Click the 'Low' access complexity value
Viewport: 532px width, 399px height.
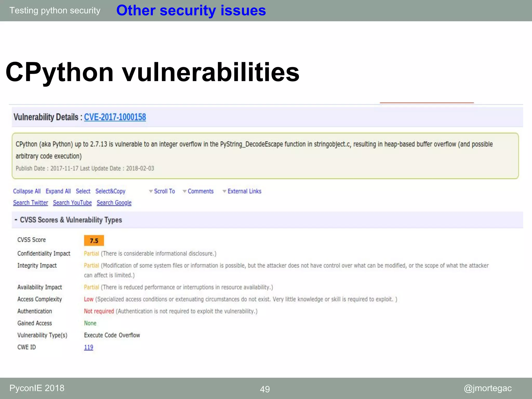point(89,299)
